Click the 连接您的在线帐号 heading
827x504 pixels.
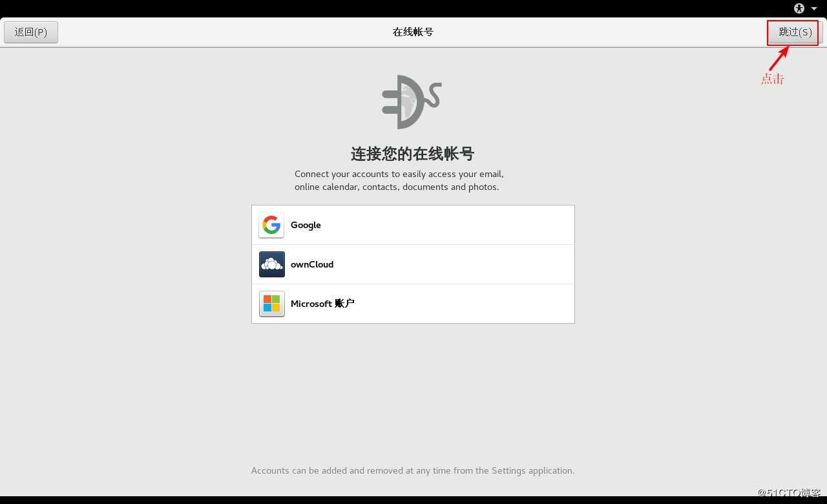pyautogui.click(x=413, y=154)
